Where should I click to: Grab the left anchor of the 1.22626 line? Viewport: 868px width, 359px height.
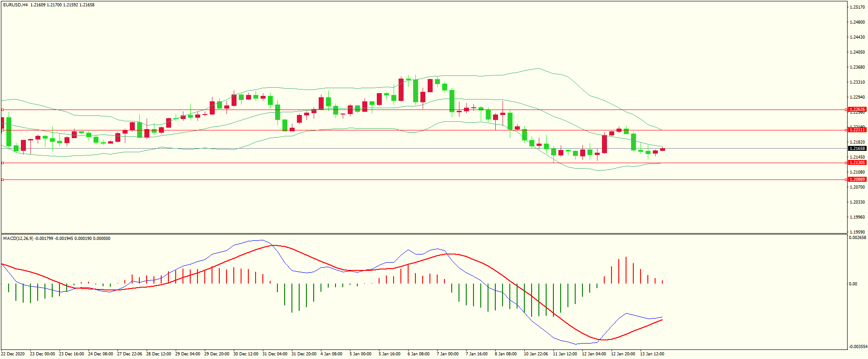coord(2,110)
